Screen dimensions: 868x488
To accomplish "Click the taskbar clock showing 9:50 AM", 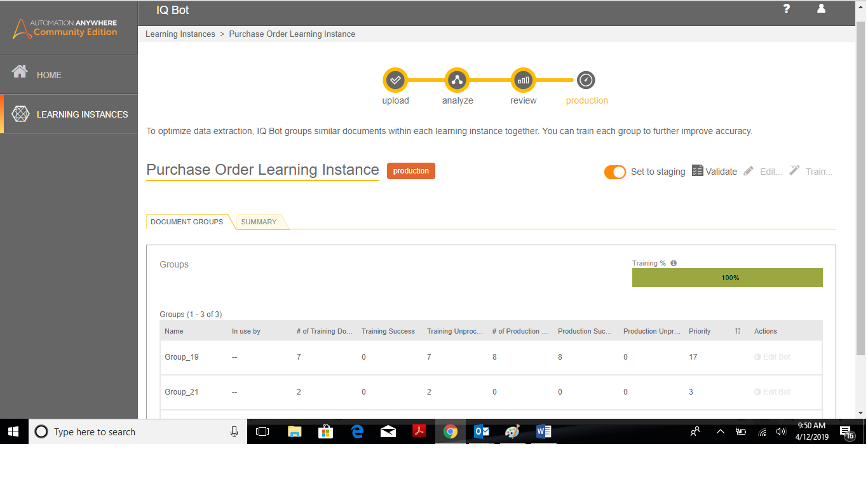I will click(811, 432).
